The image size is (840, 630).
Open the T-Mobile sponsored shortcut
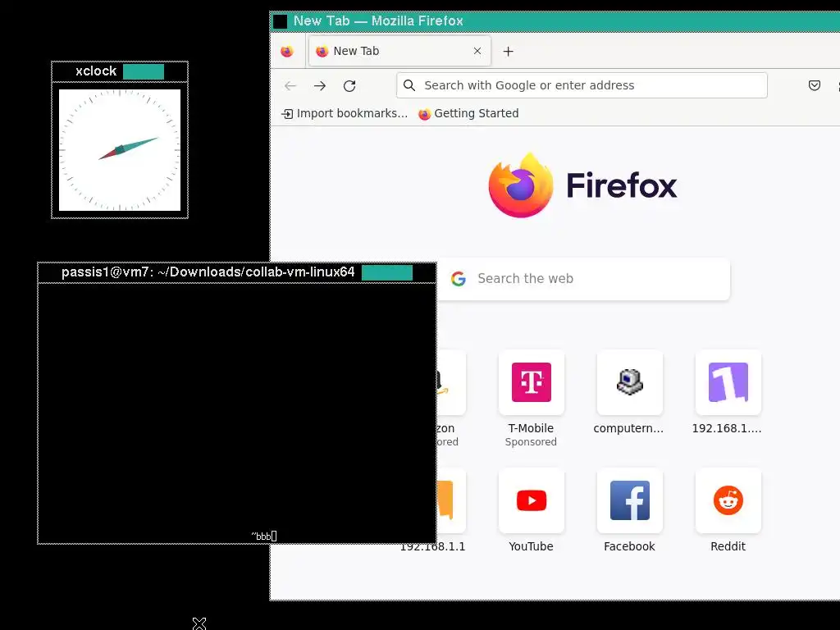point(532,382)
